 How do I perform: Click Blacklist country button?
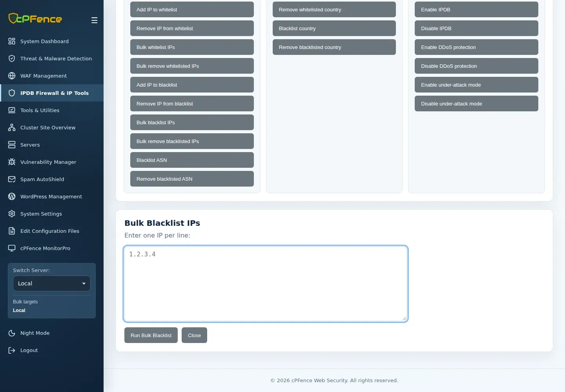(334, 28)
